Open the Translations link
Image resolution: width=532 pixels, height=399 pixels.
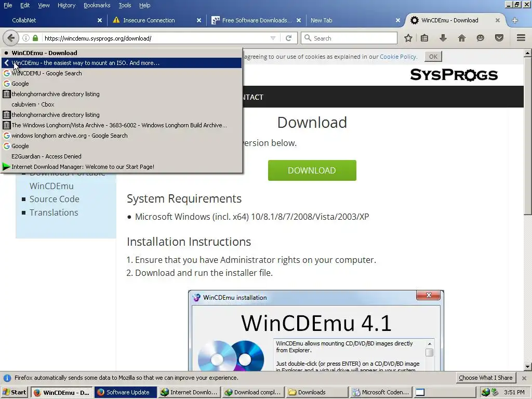[54, 212]
